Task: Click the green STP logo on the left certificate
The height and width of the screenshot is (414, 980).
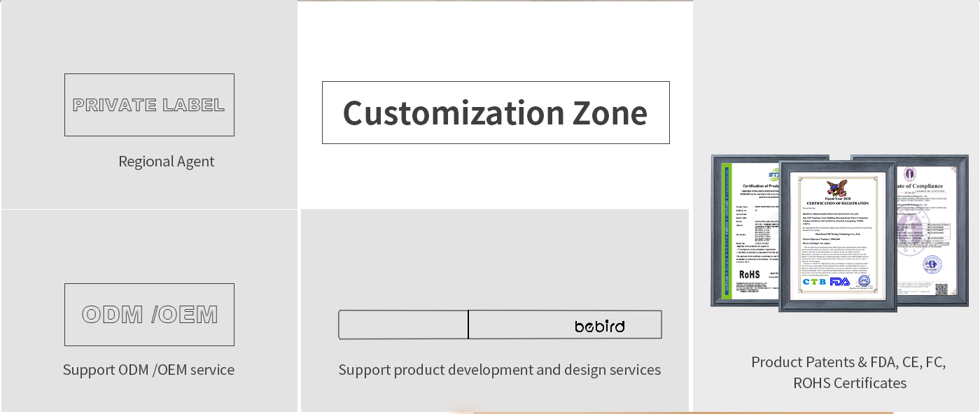Action: 773,175
